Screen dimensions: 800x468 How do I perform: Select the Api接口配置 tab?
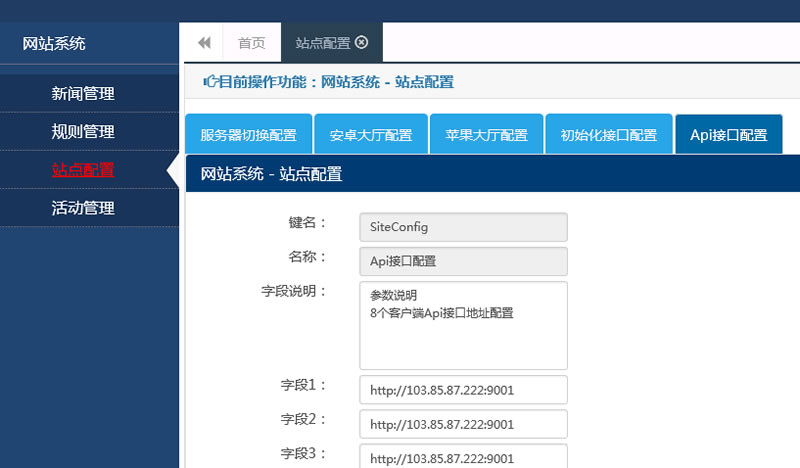pos(728,135)
